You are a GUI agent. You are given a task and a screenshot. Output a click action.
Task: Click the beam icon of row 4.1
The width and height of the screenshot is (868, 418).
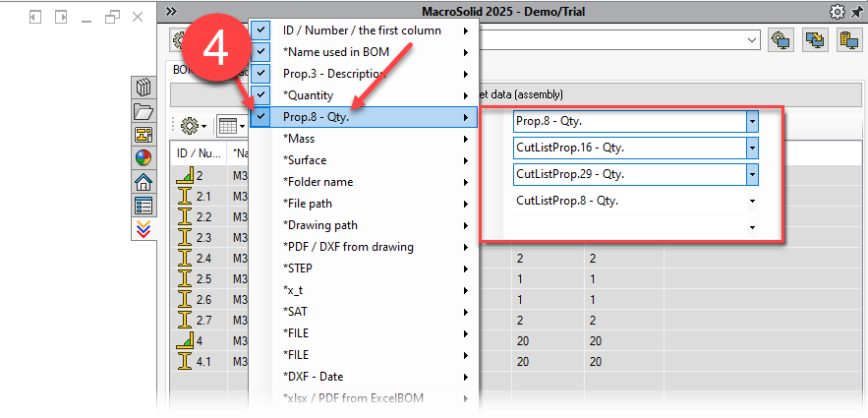click(x=186, y=362)
